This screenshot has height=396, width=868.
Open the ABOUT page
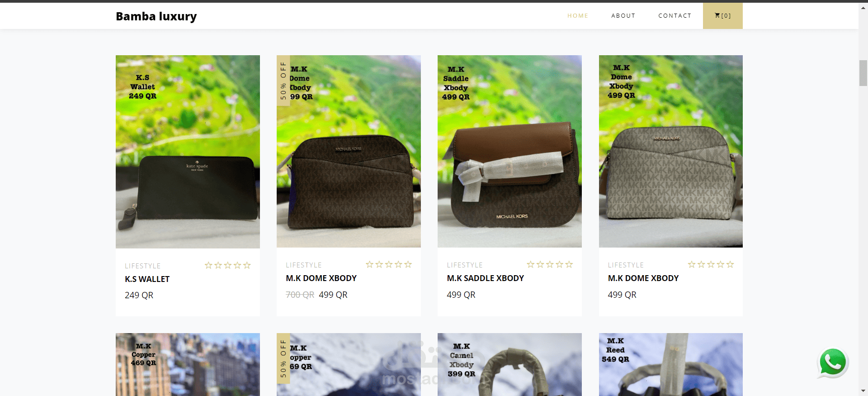click(623, 16)
